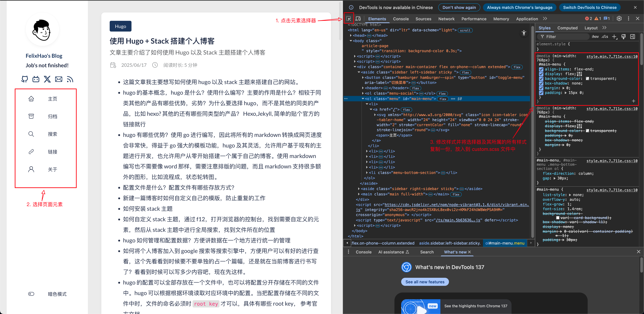Expand the ol class="menu-social" node
The height and width of the screenshot is (314, 644).
(363, 93)
